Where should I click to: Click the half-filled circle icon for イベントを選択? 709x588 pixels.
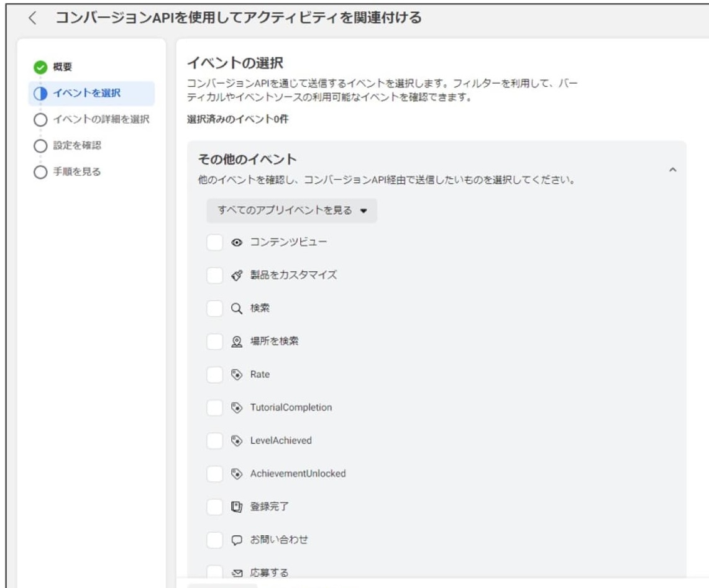click(x=40, y=93)
